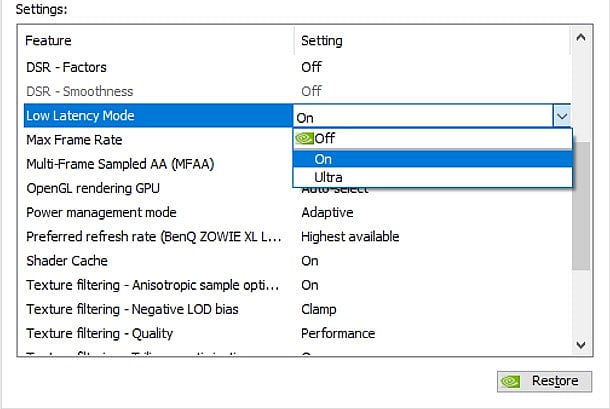Click the Restore button

coord(544,381)
